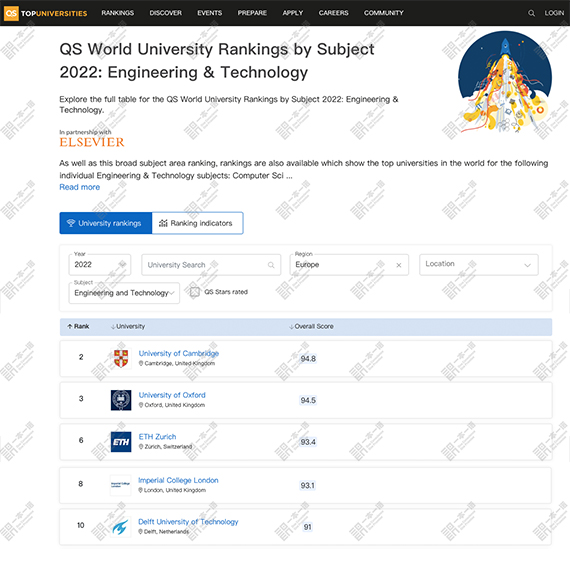The height and width of the screenshot is (561, 570).
Task: Open the ETH Zurich link
Action: click(x=157, y=437)
